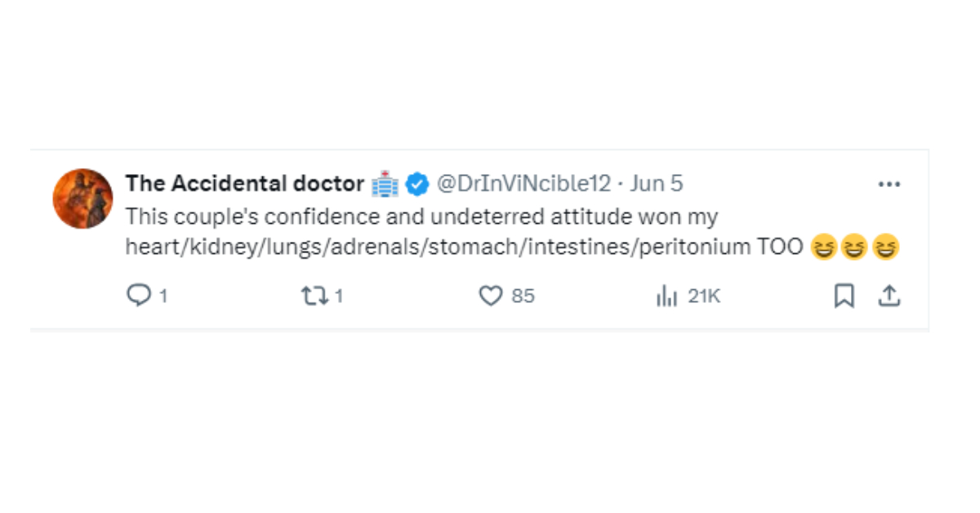Click the first laughing emoji after TOO

point(825,247)
